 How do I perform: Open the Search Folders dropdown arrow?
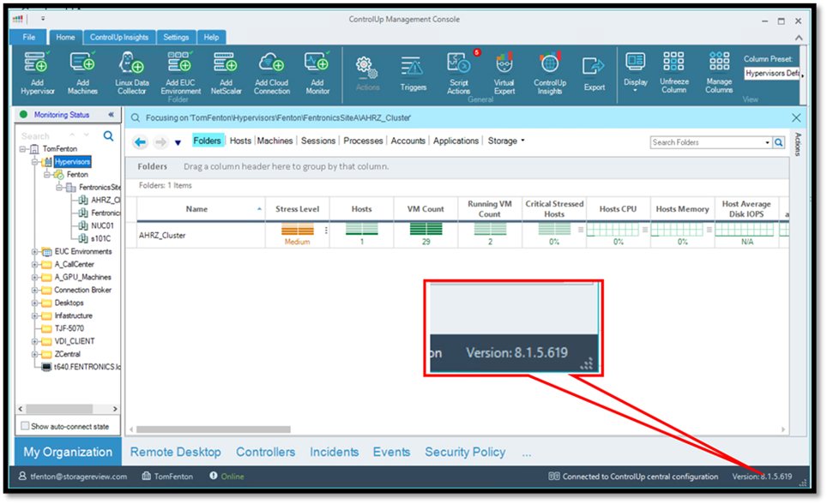[767, 142]
